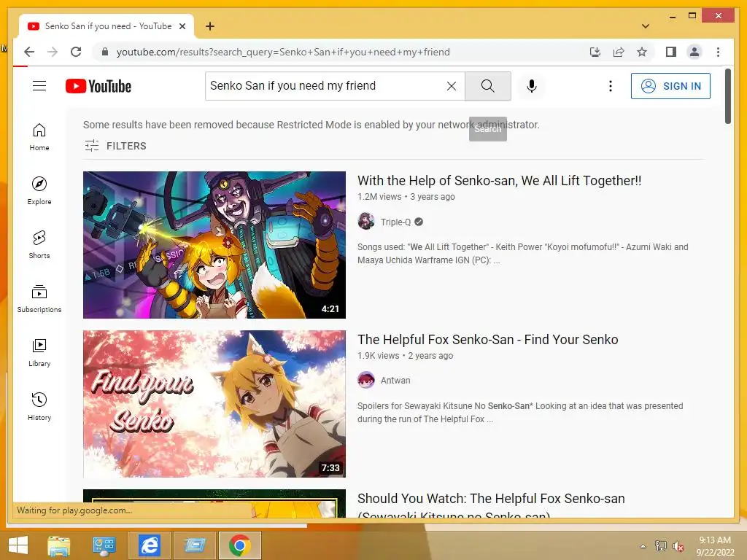Screen dimensions: 747x560
Task: Open YouTube settings three-dot menu
Action: pos(611,86)
